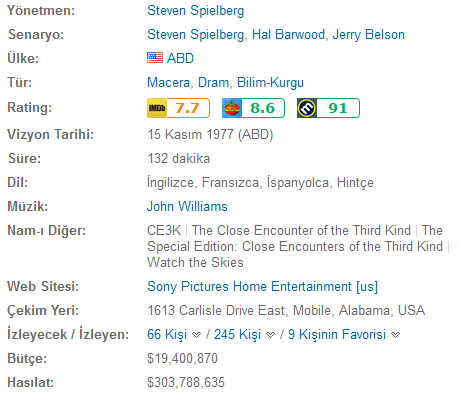
Task: Open the Bilim-Kurgu genre link
Action: tap(270, 82)
